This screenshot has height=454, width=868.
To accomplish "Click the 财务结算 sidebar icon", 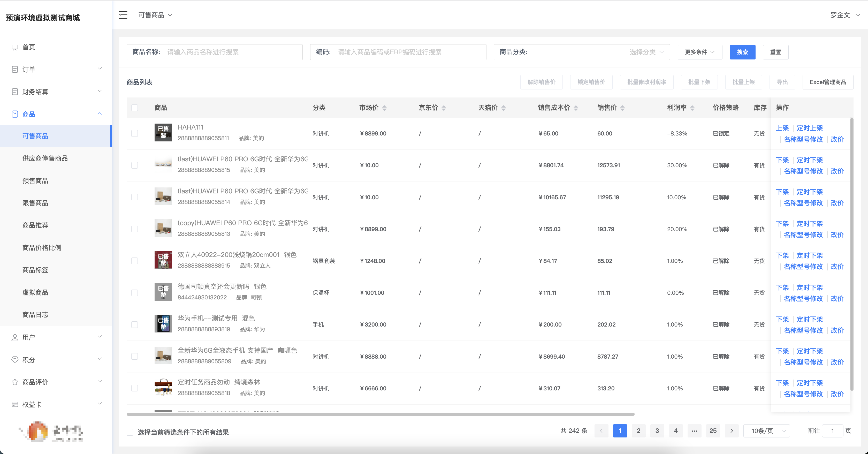I will point(15,92).
